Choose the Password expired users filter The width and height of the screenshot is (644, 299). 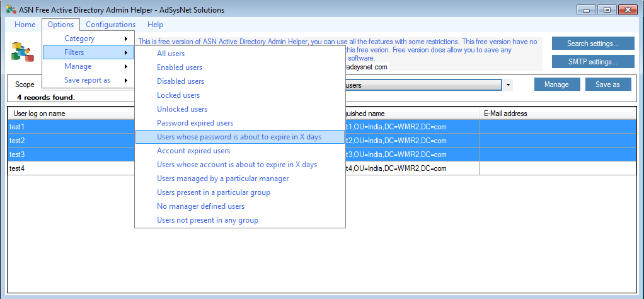point(240,123)
